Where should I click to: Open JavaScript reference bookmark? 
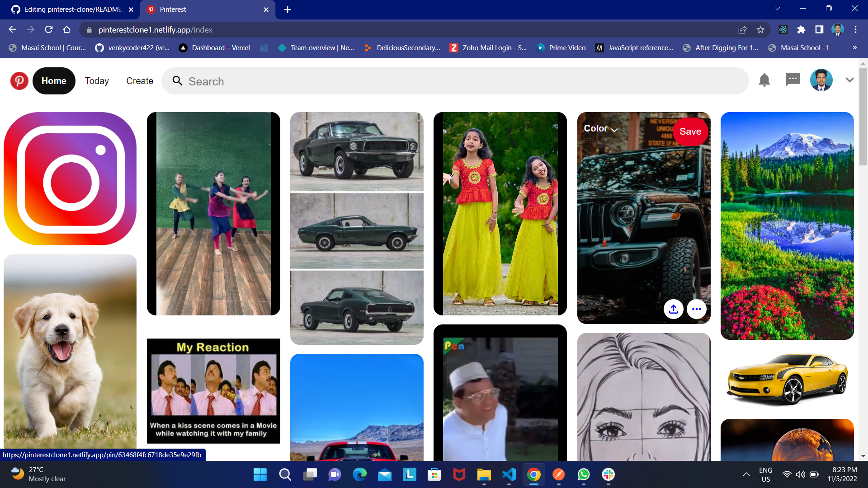pos(634,48)
